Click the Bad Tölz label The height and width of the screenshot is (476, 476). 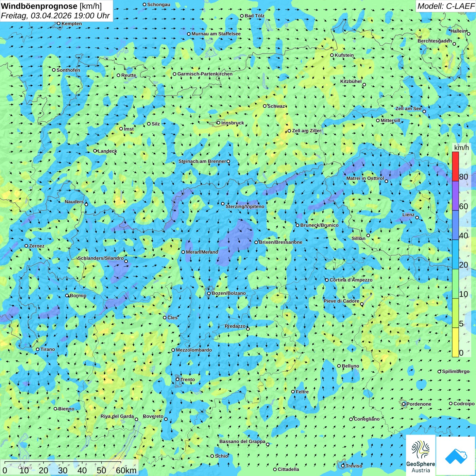254,16
